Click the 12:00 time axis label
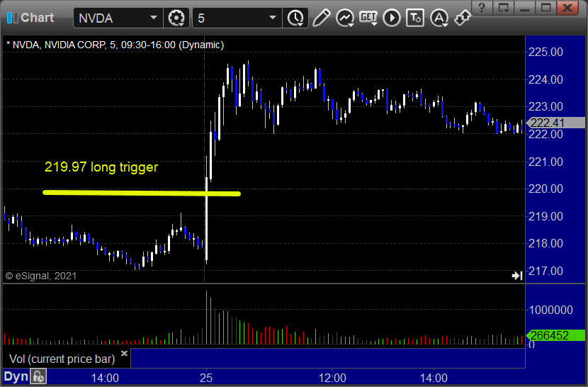588x387 pixels. pos(333,378)
